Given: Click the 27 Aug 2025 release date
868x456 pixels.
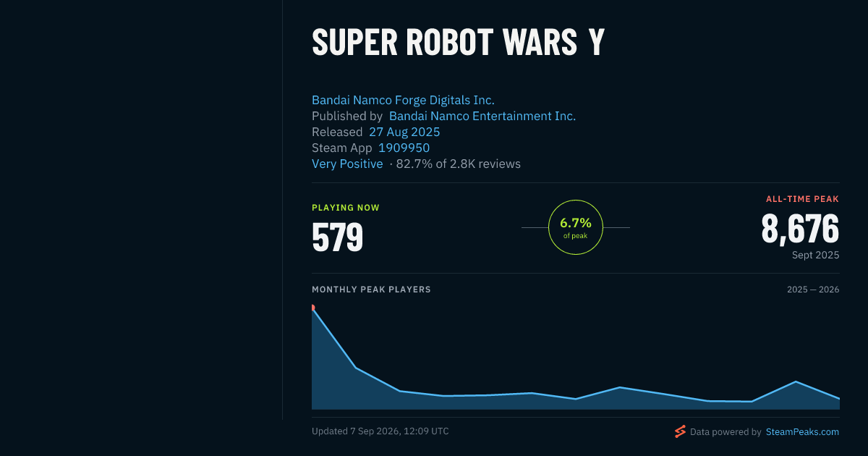Looking at the screenshot, I should pos(404,132).
